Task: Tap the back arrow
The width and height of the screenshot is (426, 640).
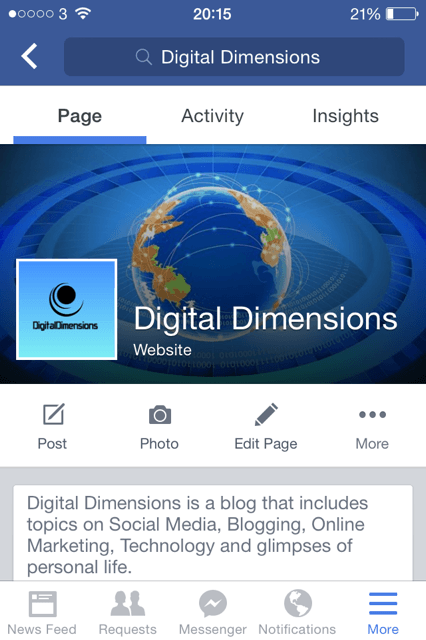Action: coord(29,56)
